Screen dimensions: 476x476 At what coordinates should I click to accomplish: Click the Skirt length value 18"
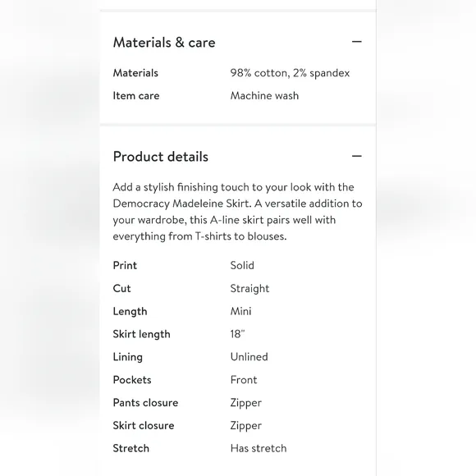click(x=237, y=334)
